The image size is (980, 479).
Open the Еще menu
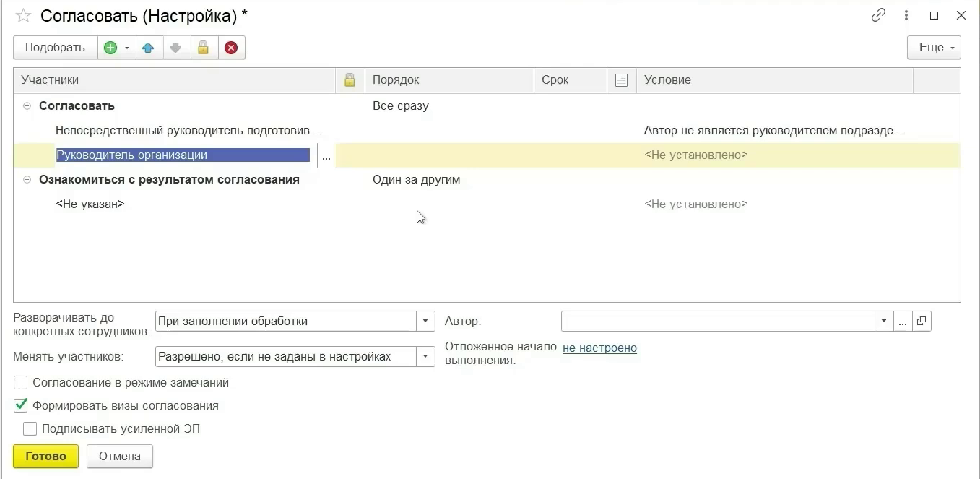[x=933, y=48]
